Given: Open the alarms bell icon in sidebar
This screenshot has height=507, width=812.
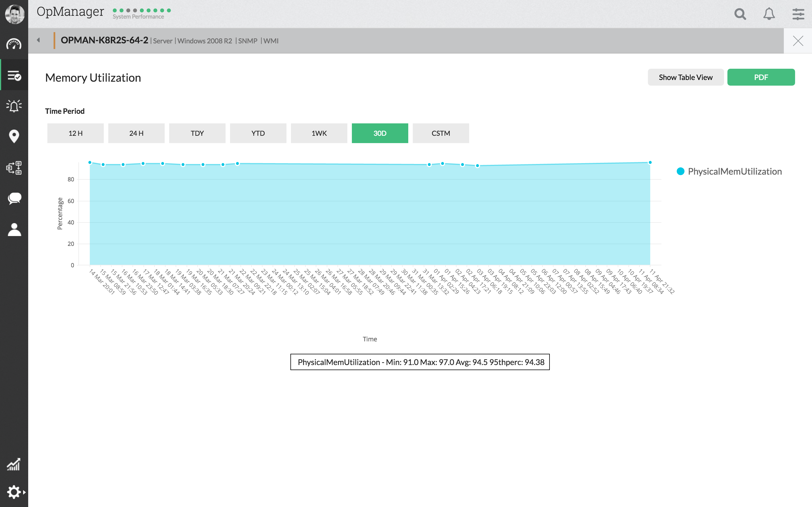Looking at the screenshot, I should (x=14, y=106).
